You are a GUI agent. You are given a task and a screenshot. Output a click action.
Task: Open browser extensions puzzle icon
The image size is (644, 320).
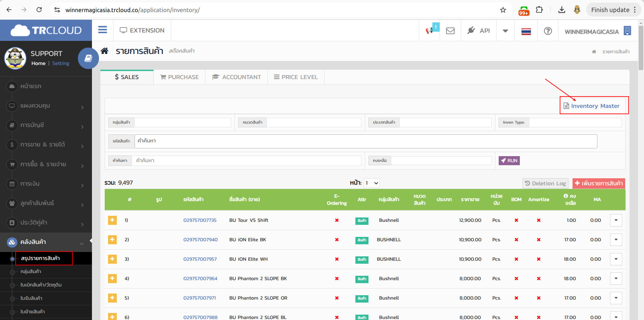click(539, 10)
